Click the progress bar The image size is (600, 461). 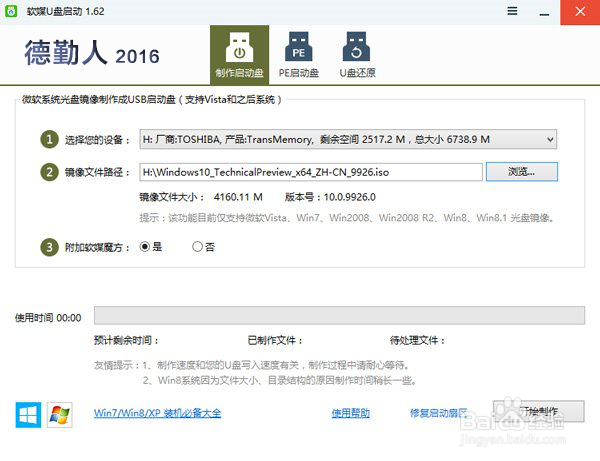pyautogui.click(x=339, y=315)
